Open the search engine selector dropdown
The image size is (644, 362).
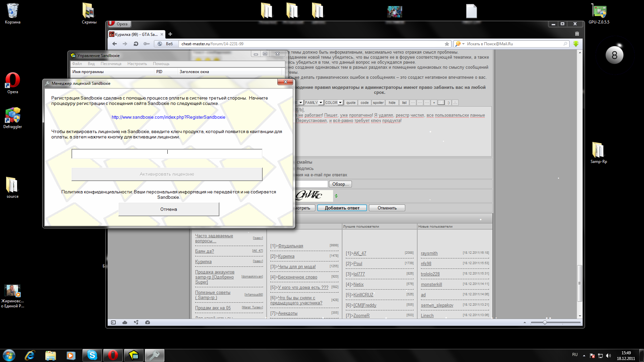[463, 44]
